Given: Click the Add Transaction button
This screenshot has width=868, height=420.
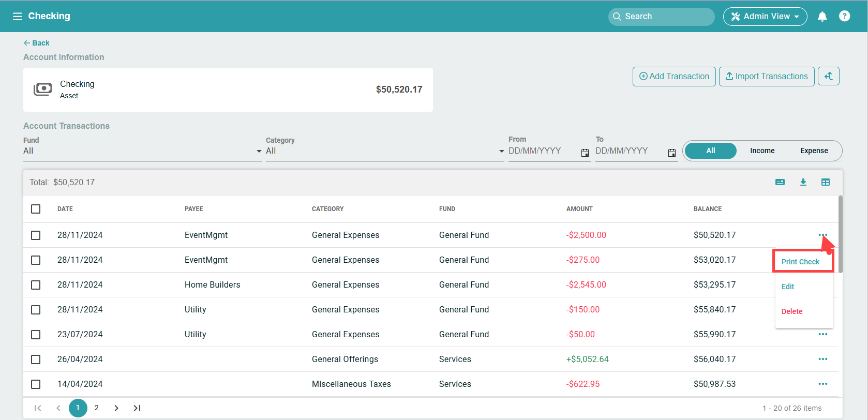Looking at the screenshot, I should coord(674,77).
